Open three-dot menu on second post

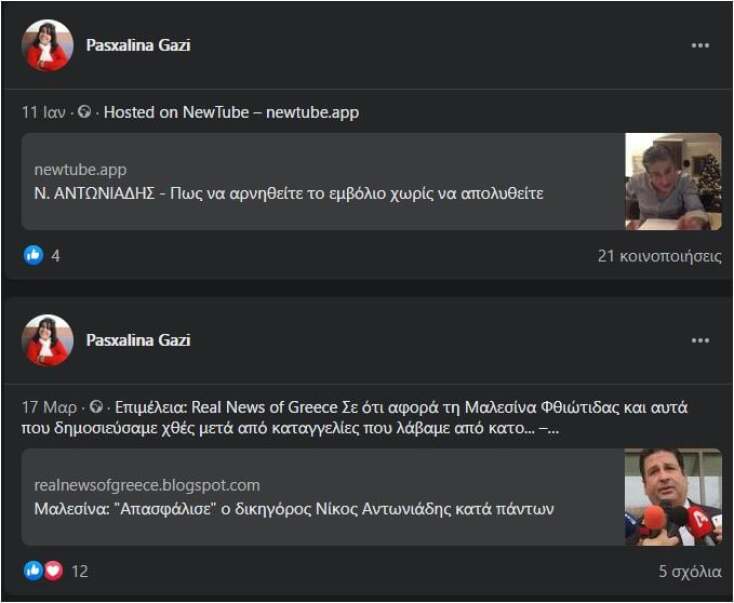coord(700,341)
